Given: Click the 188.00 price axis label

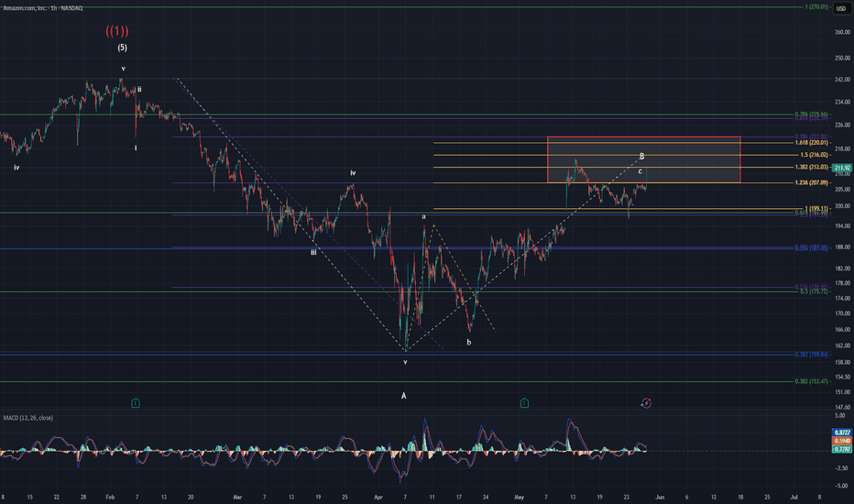Looking at the screenshot, I should (842, 247).
